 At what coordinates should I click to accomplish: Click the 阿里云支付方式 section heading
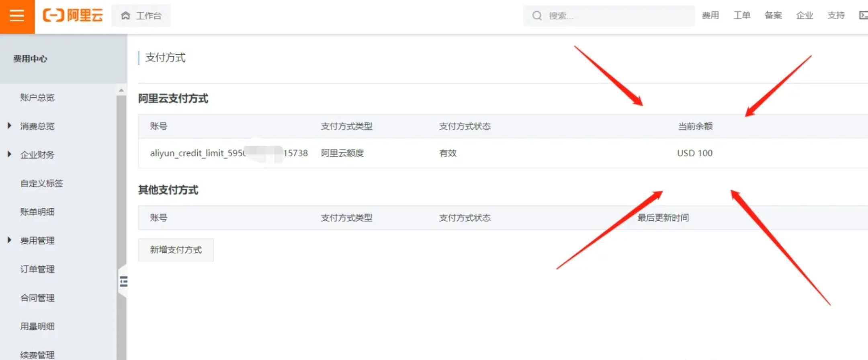(173, 99)
